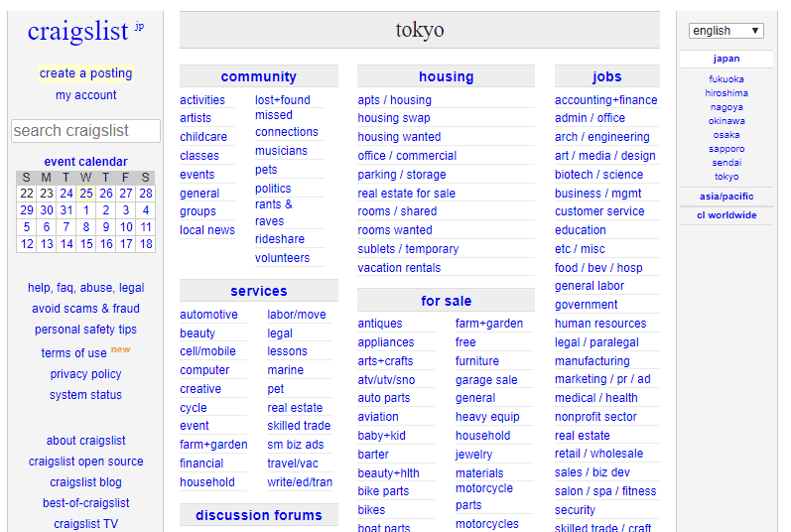Open atv/utv/sno for sale

386,380
